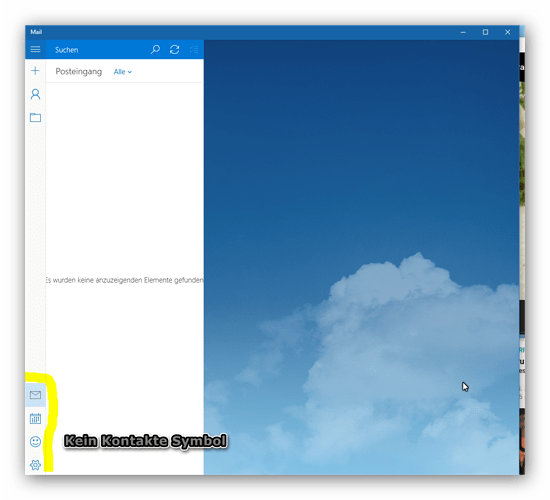
Task: Open the Alle filter dropdown
Action: click(x=122, y=72)
